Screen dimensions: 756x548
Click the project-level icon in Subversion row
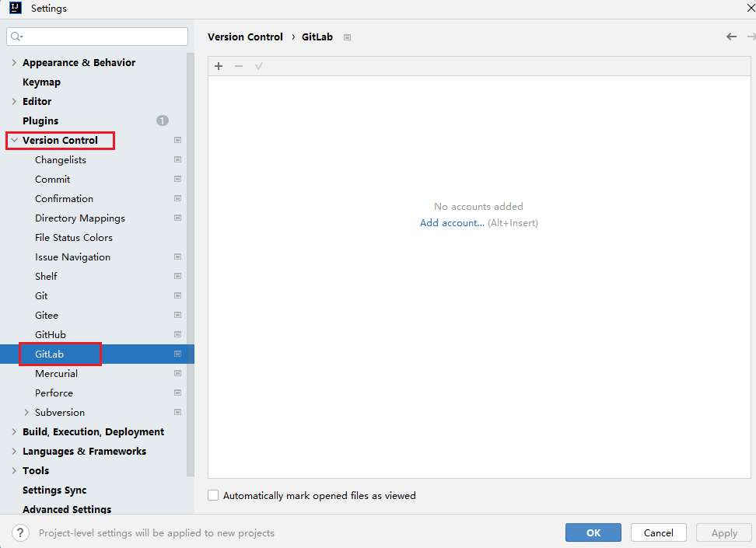pyautogui.click(x=177, y=412)
